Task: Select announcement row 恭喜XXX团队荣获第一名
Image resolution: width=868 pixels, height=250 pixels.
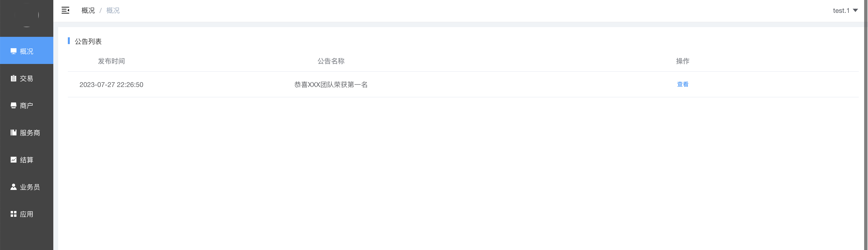Action: (x=463, y=85)
